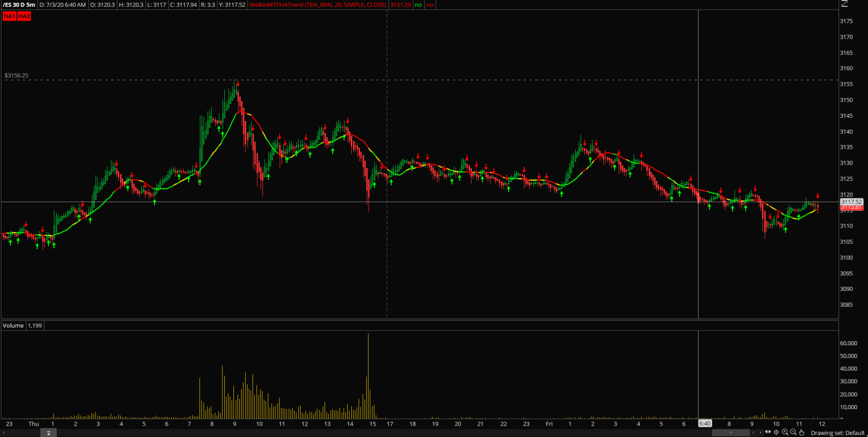868x437 pixels.
Task: Click the collapse-to-top arrow button at bottom left
Action: click(48, 433)
